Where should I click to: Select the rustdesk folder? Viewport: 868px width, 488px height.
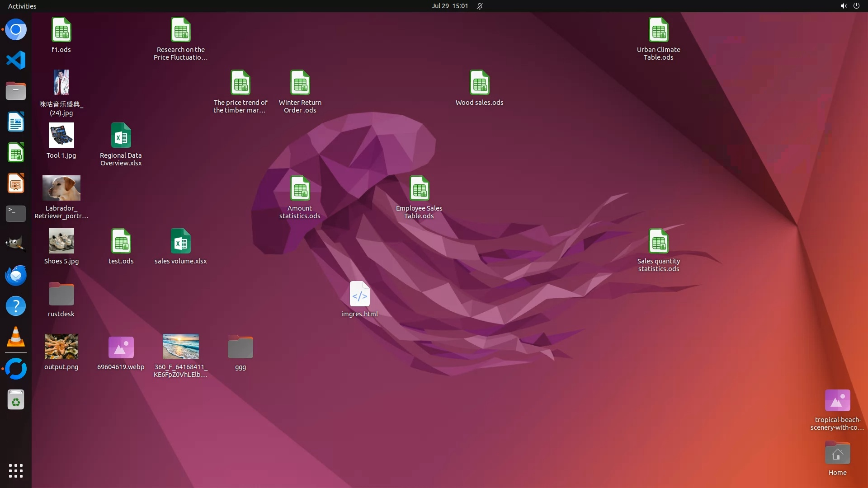(x=61, y=295)
